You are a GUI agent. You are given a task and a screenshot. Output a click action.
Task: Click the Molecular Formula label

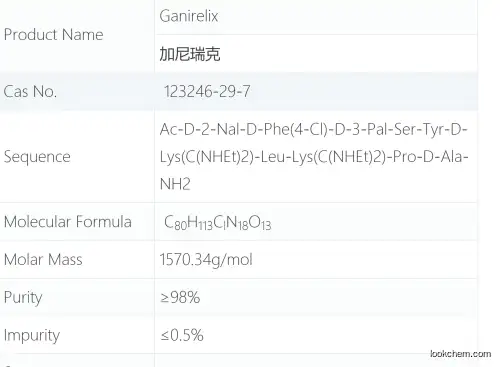tap(68, 222)
